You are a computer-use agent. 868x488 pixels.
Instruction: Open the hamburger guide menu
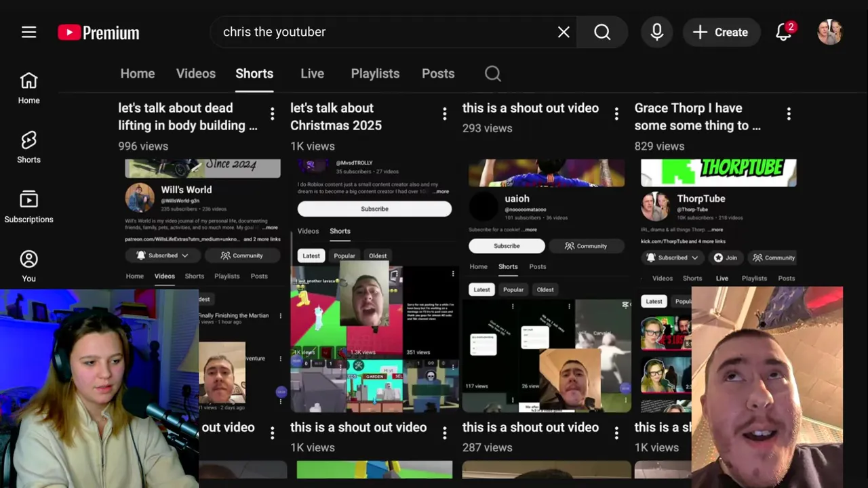(28, 32)
